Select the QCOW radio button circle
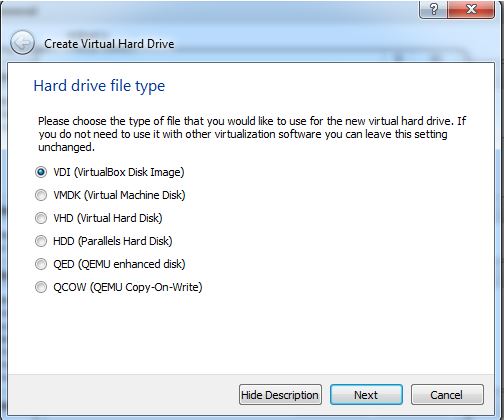504x420 pixels. coord(41,287)
